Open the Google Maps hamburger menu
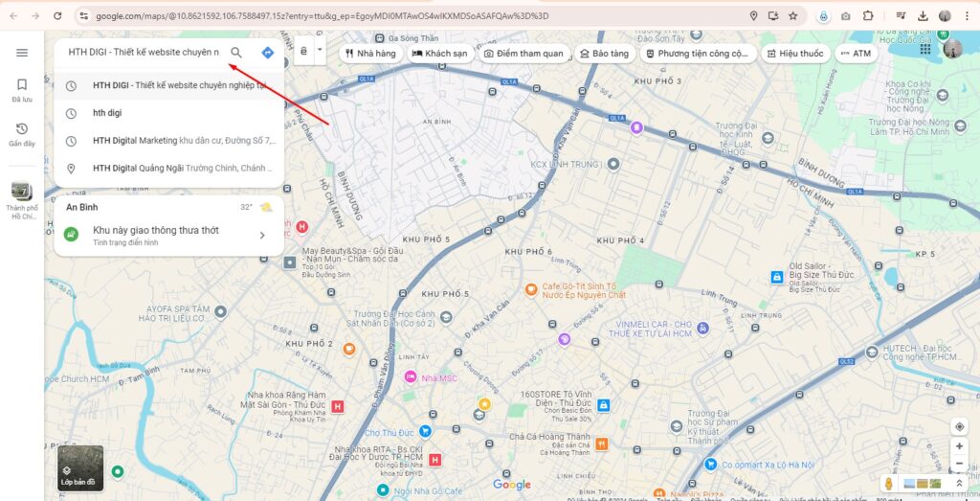 [x=22, y=53]
